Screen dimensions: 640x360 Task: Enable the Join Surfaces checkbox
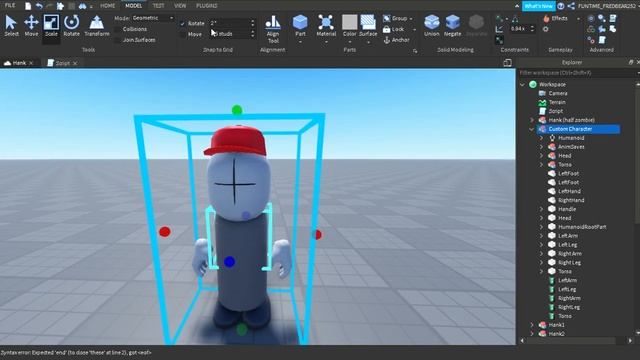click(118, 40)
